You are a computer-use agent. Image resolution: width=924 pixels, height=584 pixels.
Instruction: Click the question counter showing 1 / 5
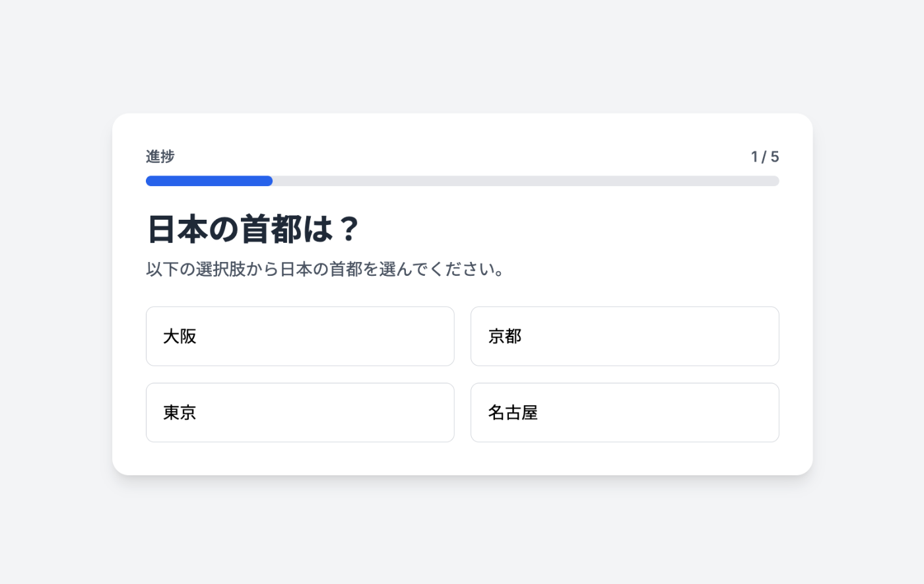[x=764, y=157]
